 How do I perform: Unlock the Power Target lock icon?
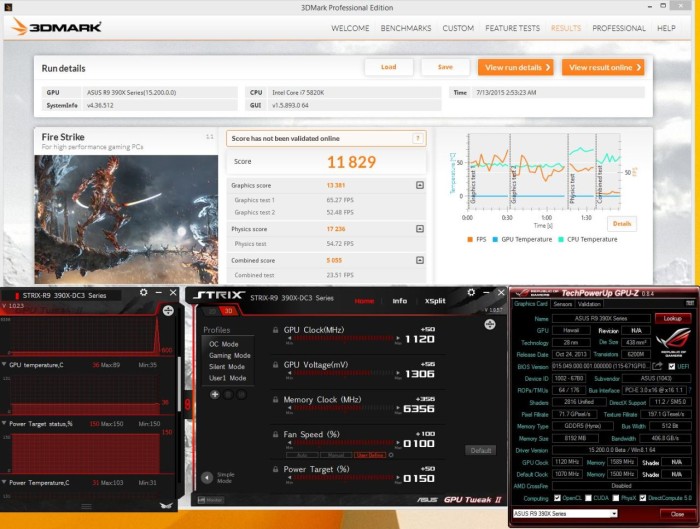[275, 469]
